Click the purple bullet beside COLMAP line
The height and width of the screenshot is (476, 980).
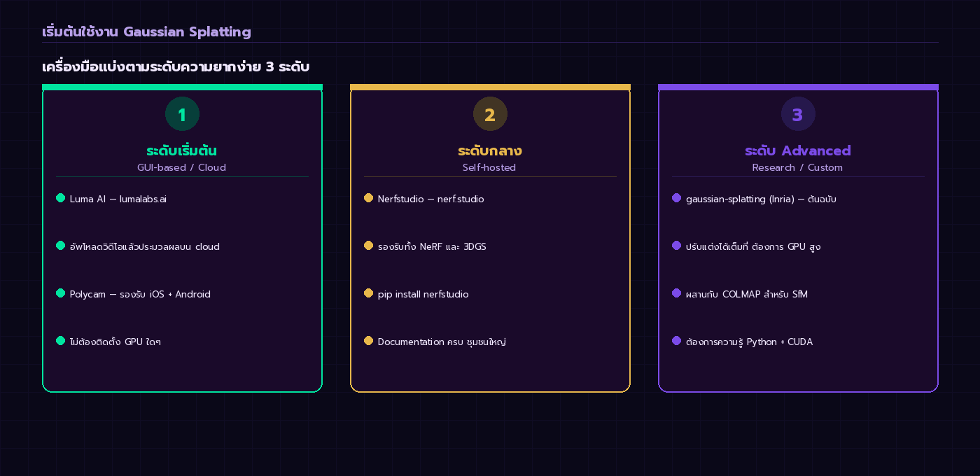[676, 293]
